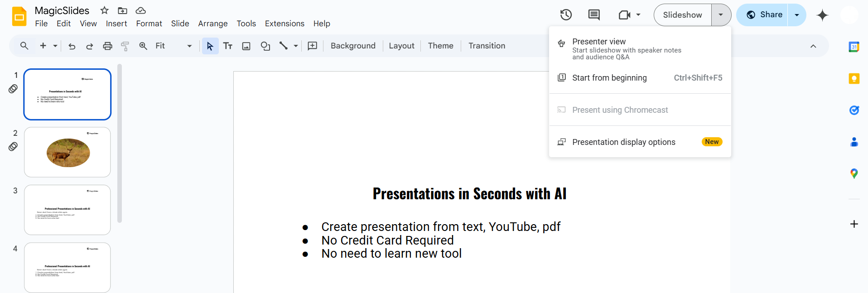Print the presentation
Screen dimensions: 868x293
pos(107,46)
